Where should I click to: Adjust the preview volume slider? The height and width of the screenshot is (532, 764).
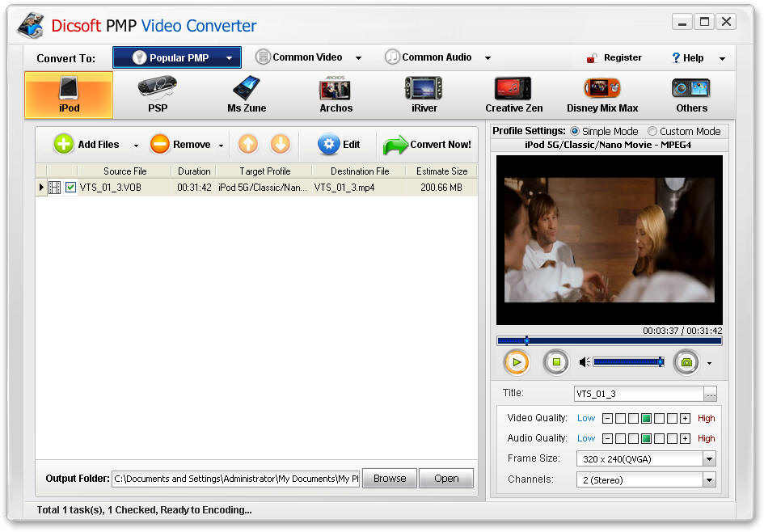pos(628,362)
